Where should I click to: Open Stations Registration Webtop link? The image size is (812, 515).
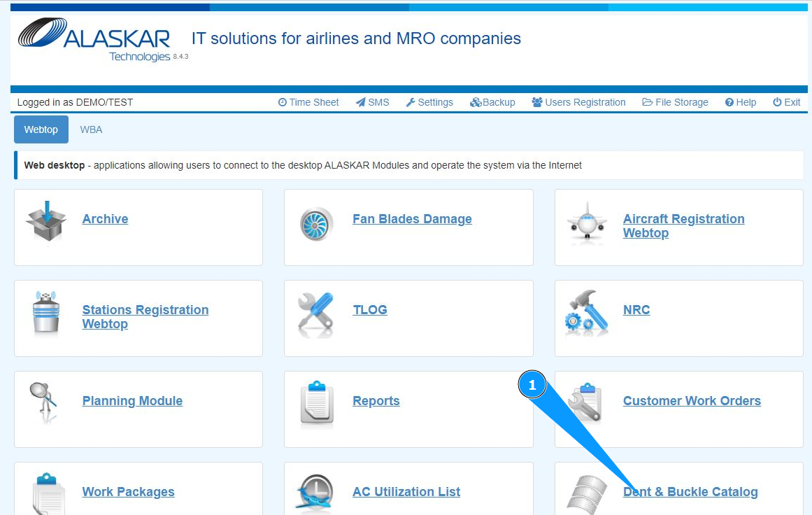coord(145,316)
